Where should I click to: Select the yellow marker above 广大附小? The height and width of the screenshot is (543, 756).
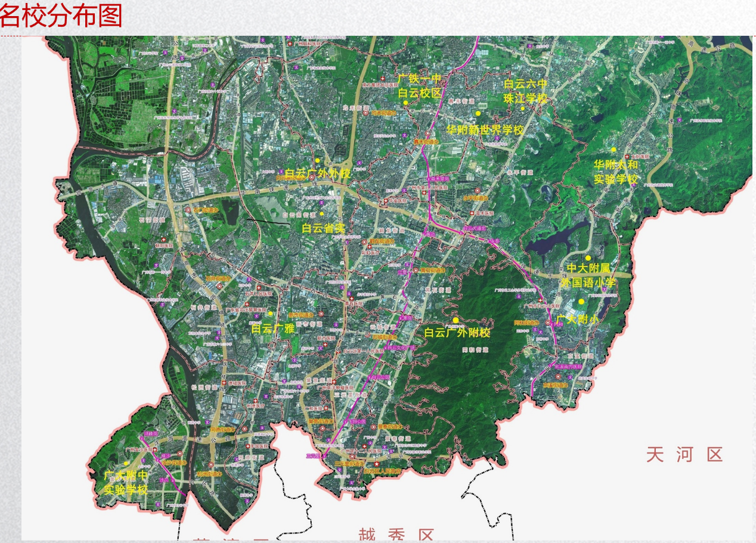[581, 302]
